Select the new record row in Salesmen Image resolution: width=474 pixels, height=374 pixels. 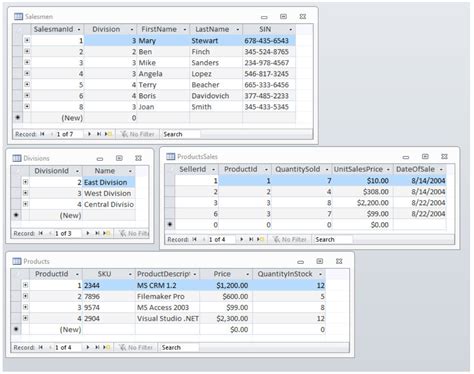[x=154, y=118]
